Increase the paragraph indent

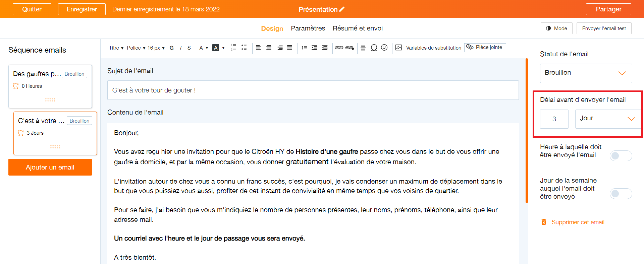tap(314, 48)
